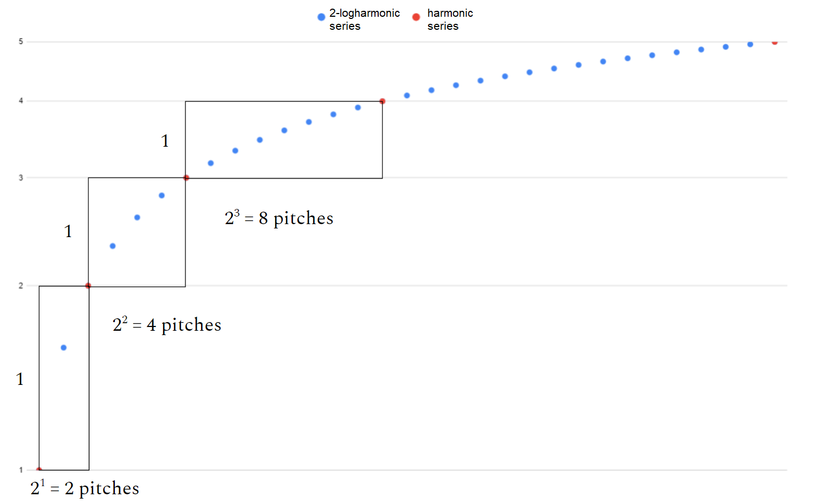Click the first blue point after the red point at 3

211,163
